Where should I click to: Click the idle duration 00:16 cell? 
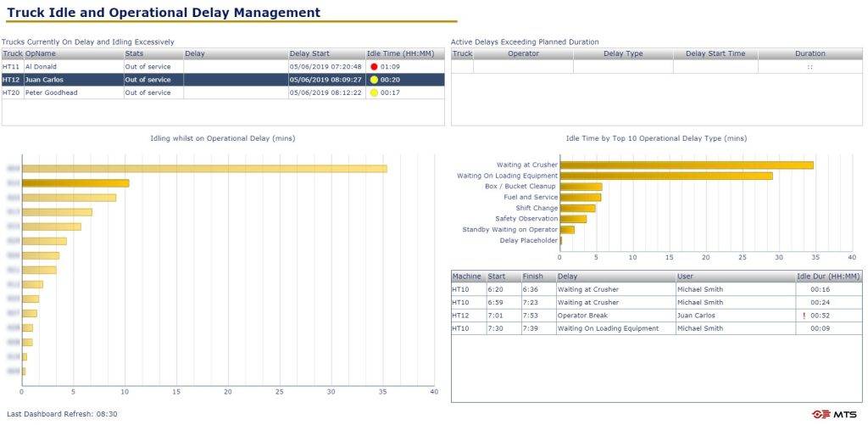click(x=829, y=289)
